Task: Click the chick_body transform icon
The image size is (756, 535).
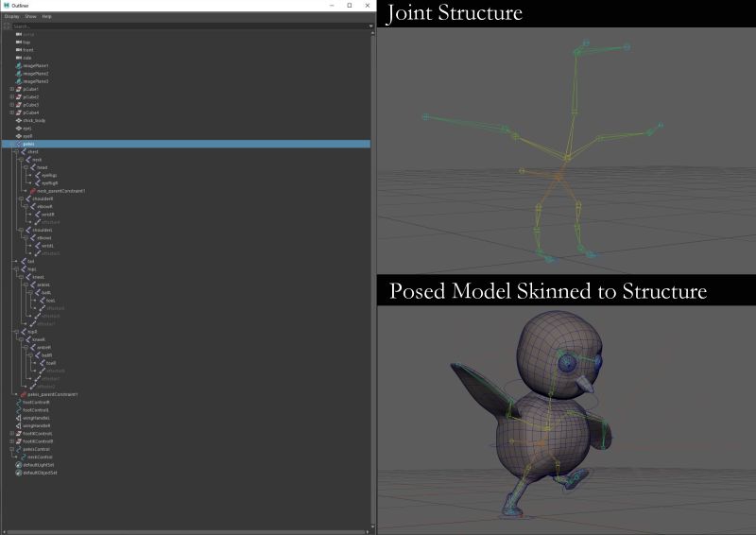Action: coord(19,121)
